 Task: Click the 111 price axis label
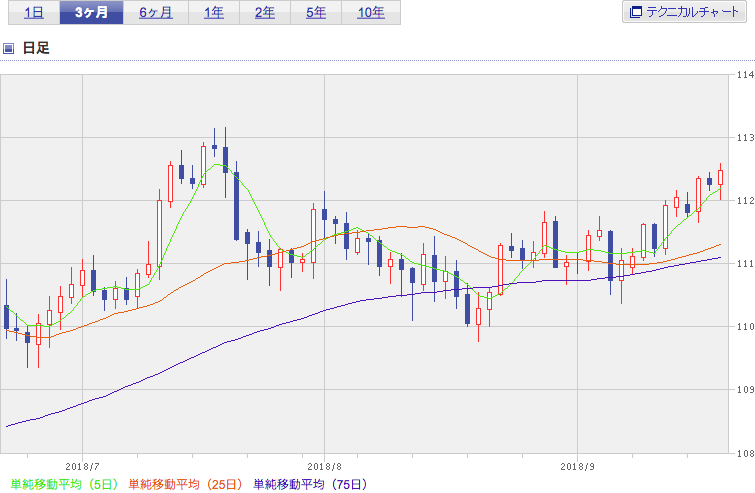pos(745,264)
